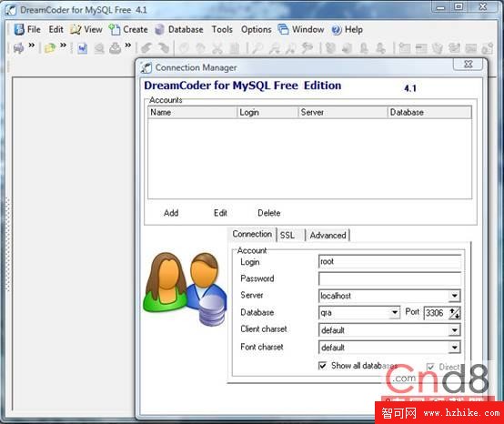Switch to the Connection tab

pyautogui.click(x=252, y=235)
